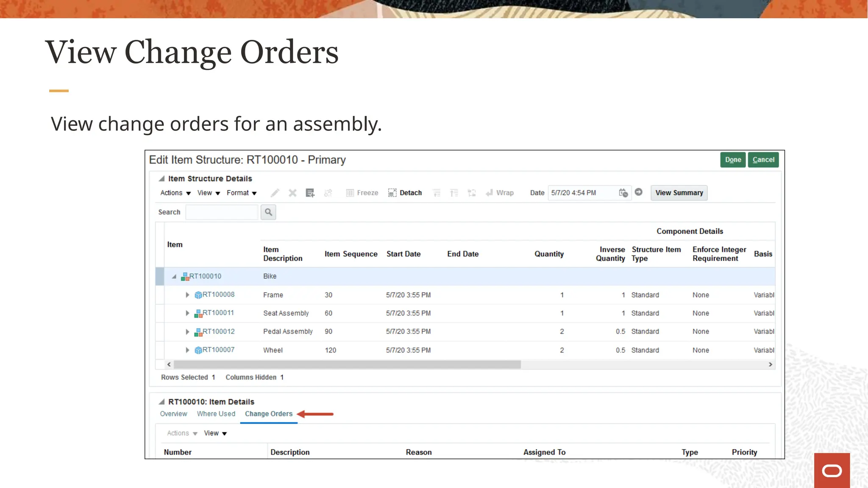The width and height of the screenshot is (868, 488).
Task: Click the View Summary button
Action: click(679, 193)
